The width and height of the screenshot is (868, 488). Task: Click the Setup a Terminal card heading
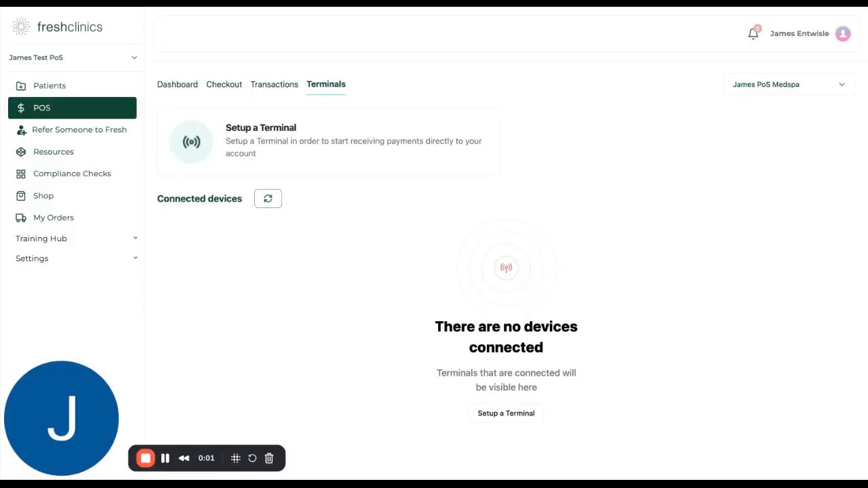tap(261, 127)
